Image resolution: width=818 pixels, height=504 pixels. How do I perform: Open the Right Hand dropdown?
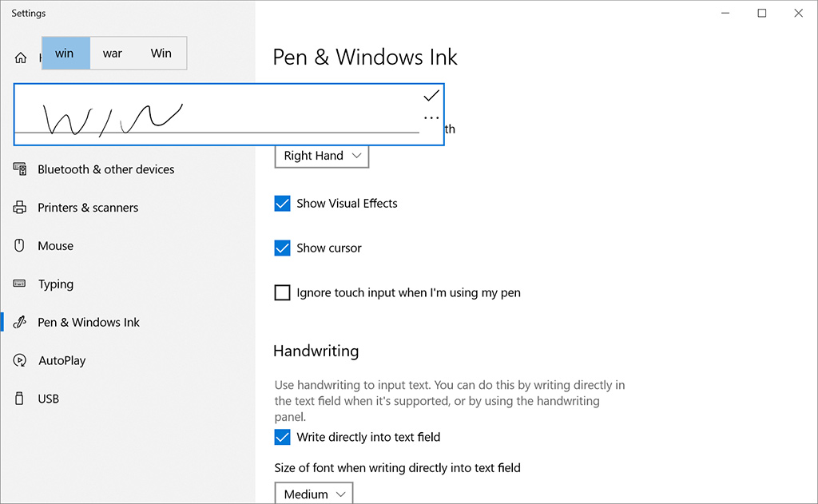click(322, 156)
